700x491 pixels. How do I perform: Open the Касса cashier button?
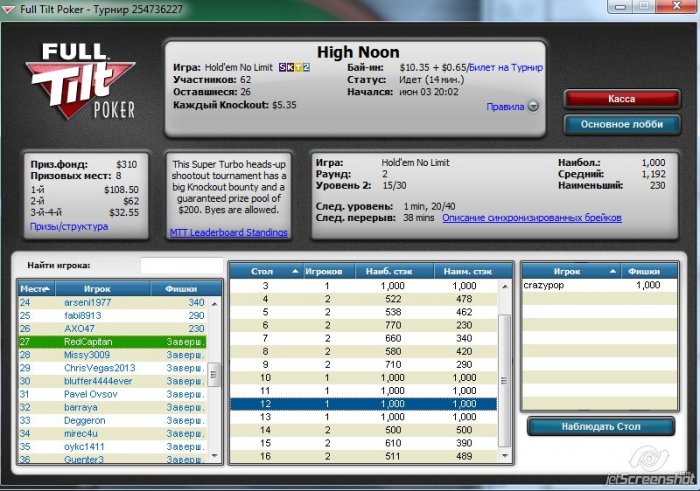point(622,99)
